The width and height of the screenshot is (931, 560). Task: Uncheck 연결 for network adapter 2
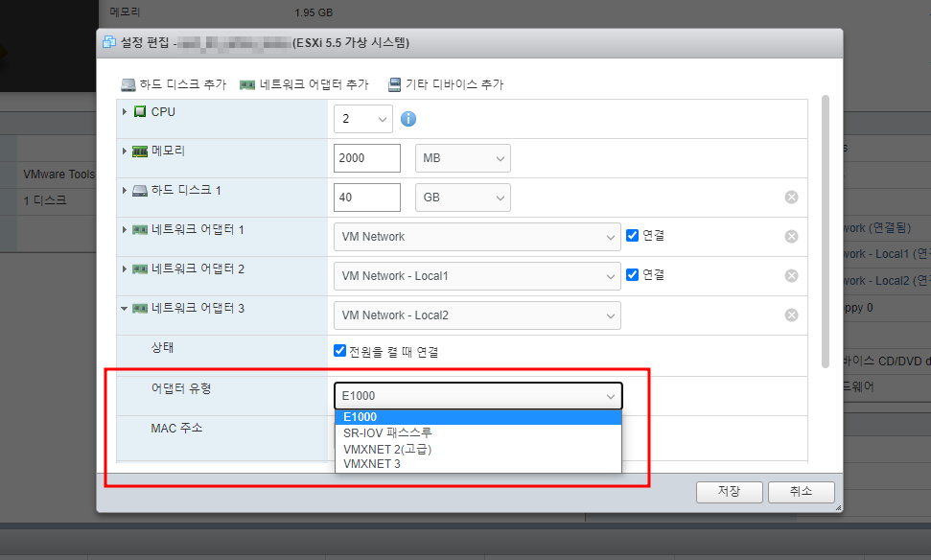pyautogui.click(x=633, y=274)
